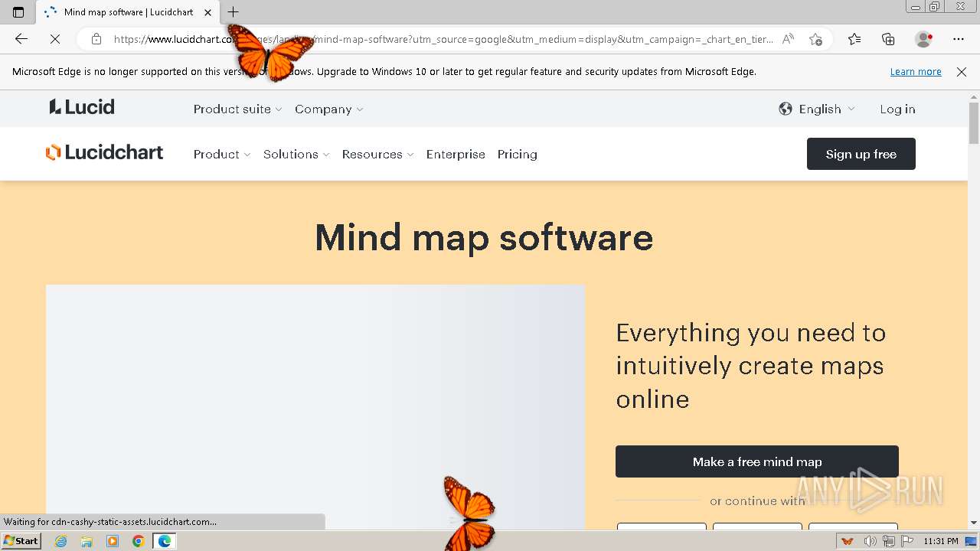Open the Windows Start menu
980x551 pixels.
[21, 541]
